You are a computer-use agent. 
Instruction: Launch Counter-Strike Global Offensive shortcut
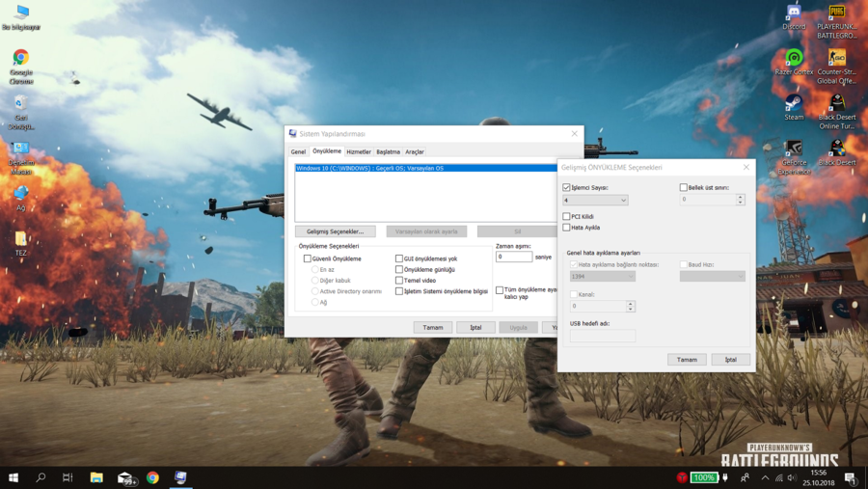(x=837, y=67)
